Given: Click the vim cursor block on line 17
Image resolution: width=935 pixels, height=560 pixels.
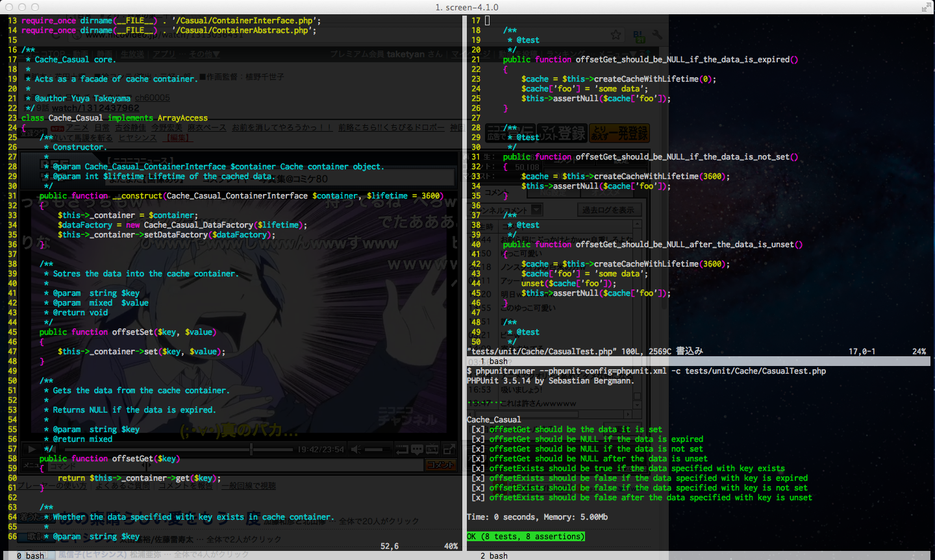Looking at the screenshot, I should (488, 21).
